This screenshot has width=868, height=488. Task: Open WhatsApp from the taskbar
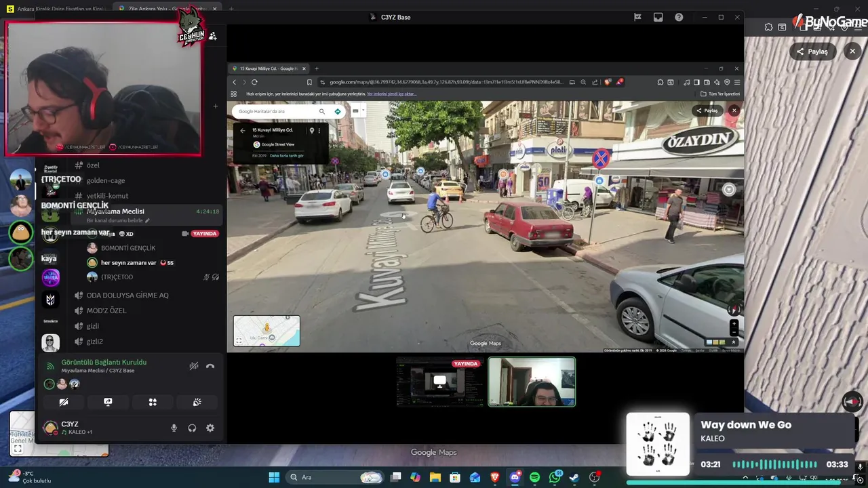point(555,477)
